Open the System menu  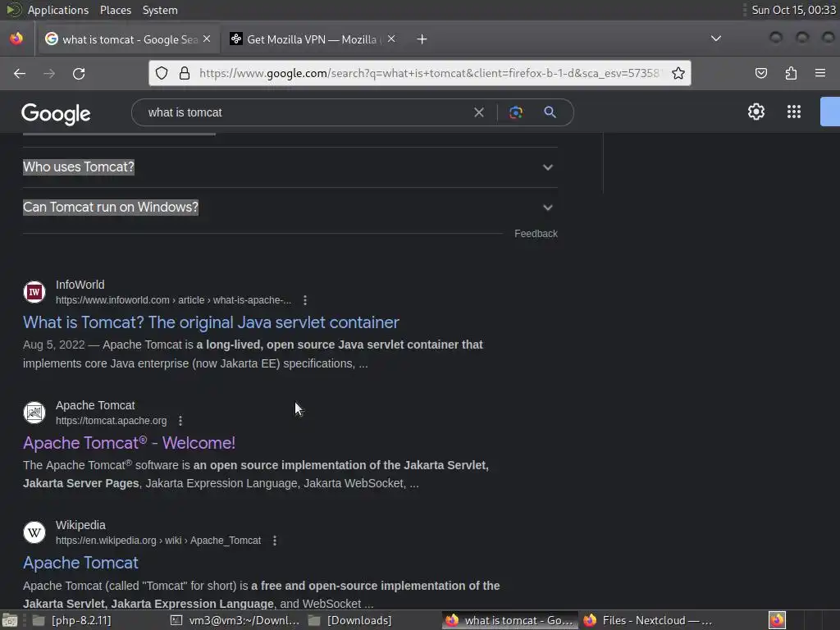tap(160, 10)
